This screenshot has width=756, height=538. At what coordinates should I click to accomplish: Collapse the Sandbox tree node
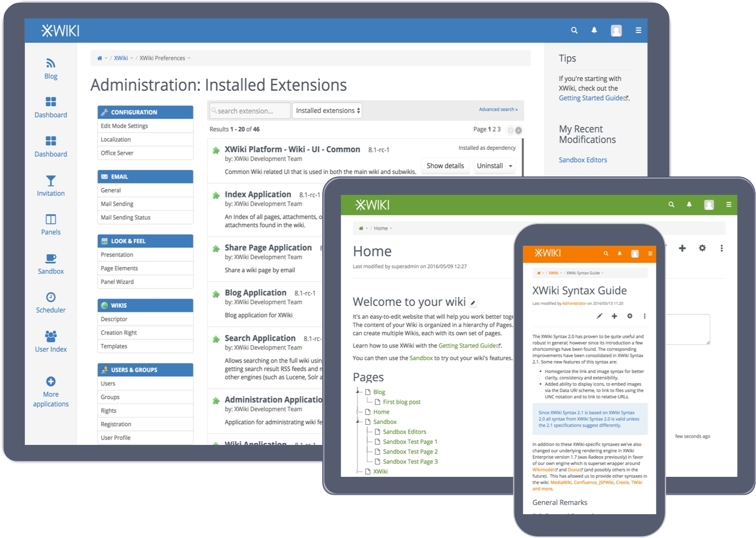357,422
